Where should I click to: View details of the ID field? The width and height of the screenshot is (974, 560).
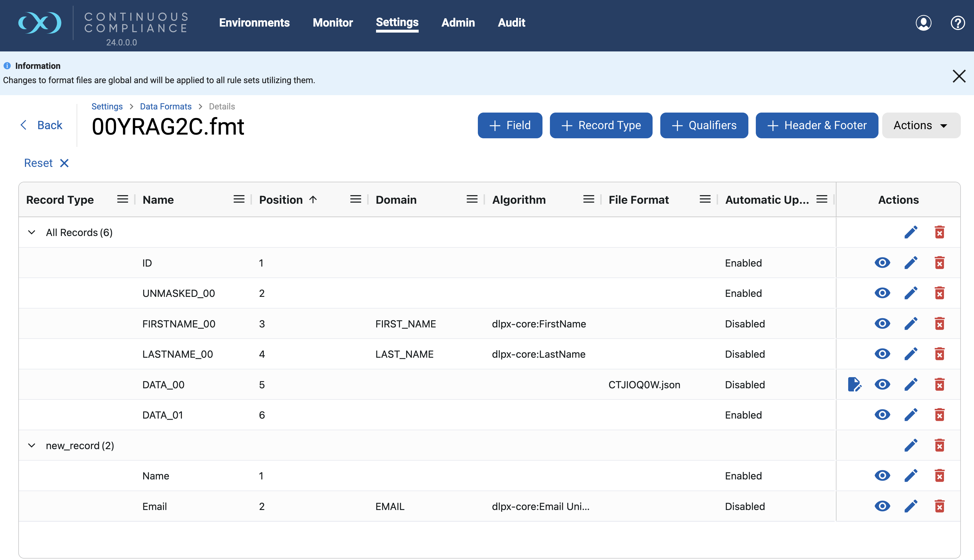tap(882, 263)
